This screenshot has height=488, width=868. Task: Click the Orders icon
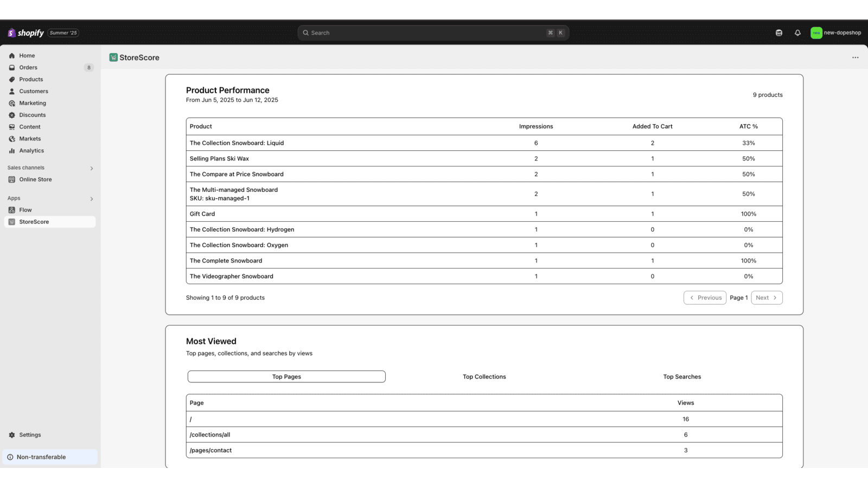pyautogui.click(x=12, y=67)
